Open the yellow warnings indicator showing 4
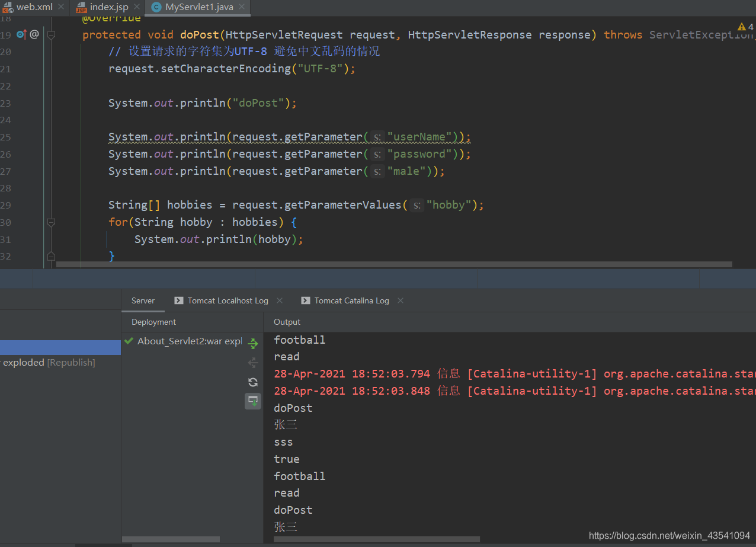Screen dimensions: 756x547 click(745, 27)
